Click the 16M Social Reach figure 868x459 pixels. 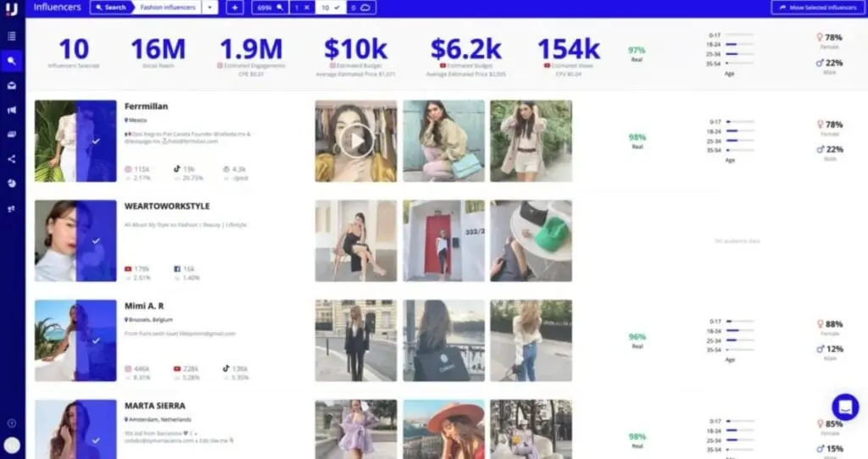[x=159, y=49]
